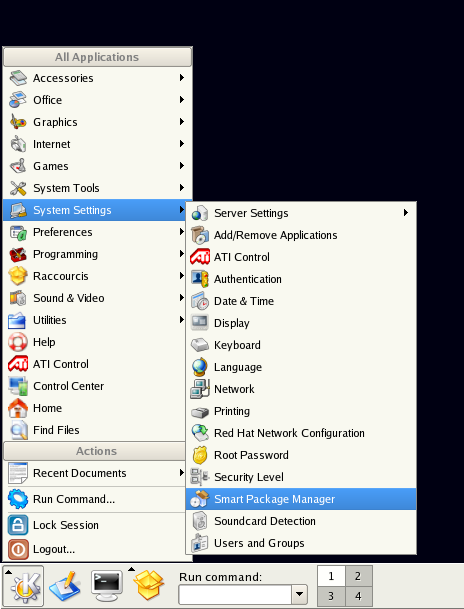Open the Keyboard settings entry

301,345
